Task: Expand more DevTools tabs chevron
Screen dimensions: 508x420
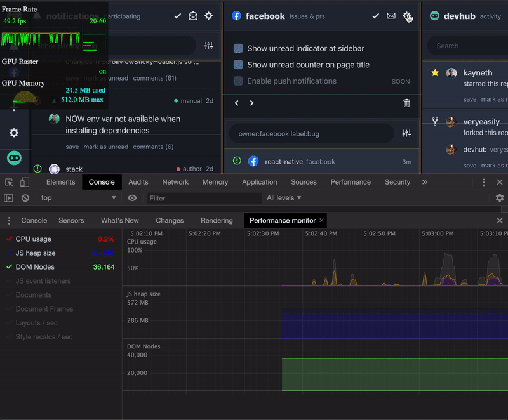Action: tap(425, 182)
